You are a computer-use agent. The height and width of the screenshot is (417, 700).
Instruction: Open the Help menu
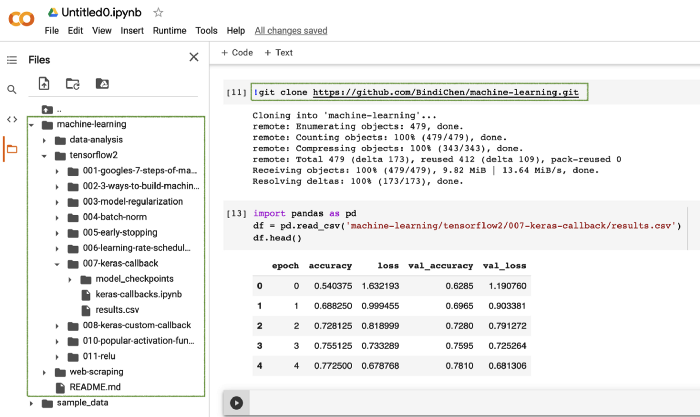coord(236,31)
